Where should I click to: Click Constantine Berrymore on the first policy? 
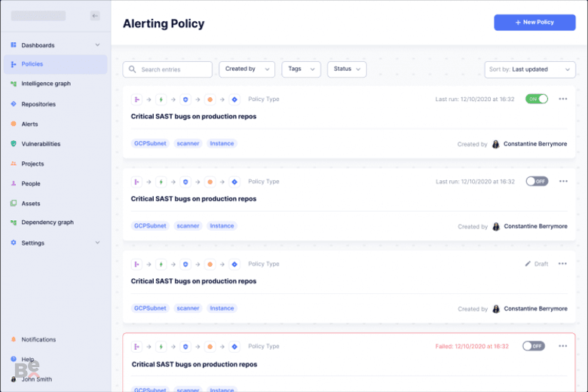tap(535, 144)
